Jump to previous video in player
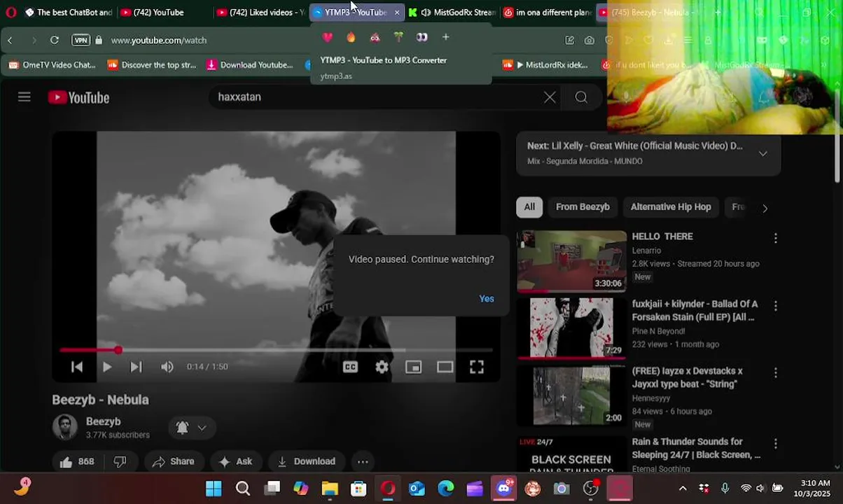Viewport: 843px width, 504px height. click(77, 367)
